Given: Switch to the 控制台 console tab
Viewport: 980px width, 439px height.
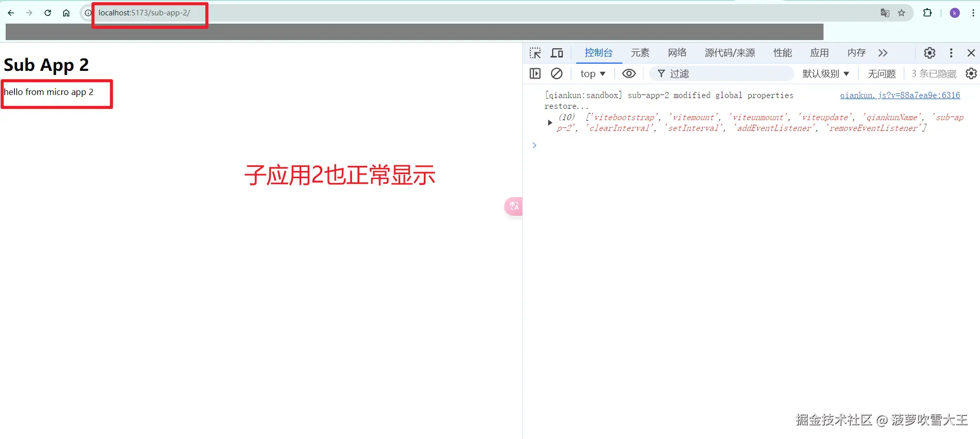Looking at the screenshot, I should (x=599, y=53).
